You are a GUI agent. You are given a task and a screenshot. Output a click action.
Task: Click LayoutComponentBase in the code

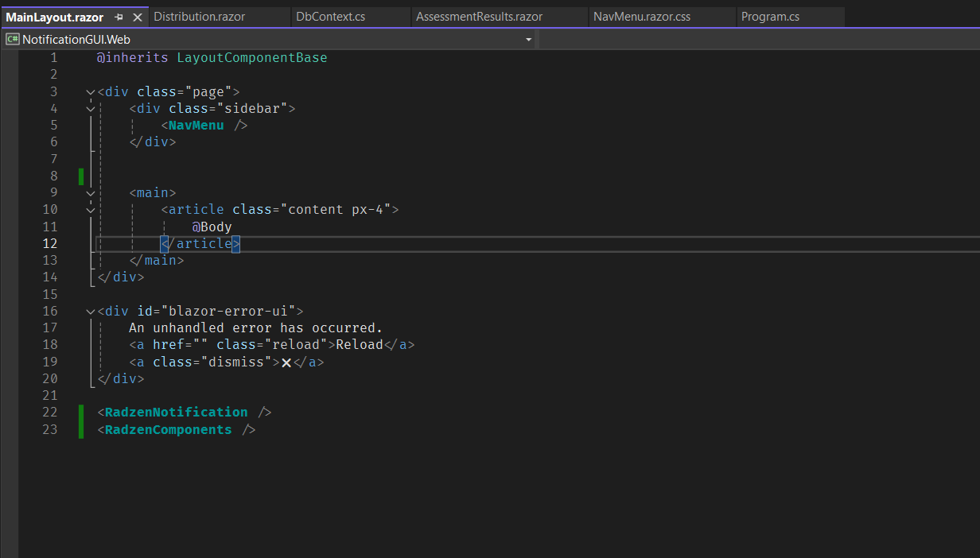pyautogui.click(x=252, y=58)
